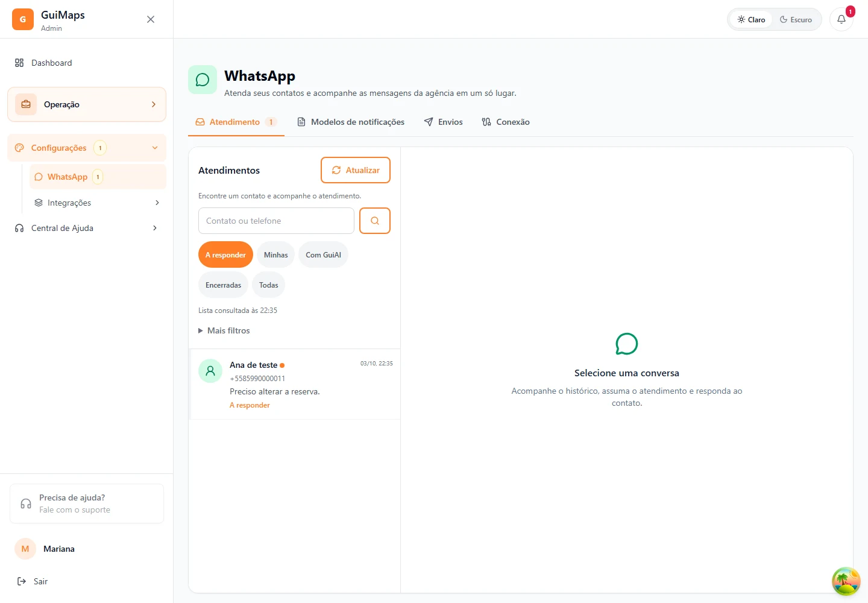This screenshot has height=603, width=868.
Task: Click the message preview 'Preciso alterar a reserva.'
Action: 275,391
